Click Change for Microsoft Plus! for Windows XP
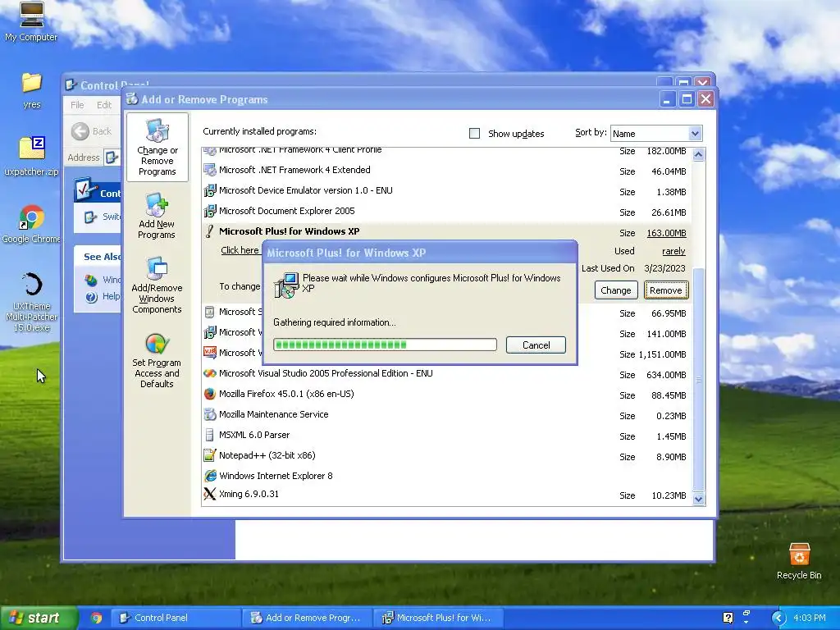 coord(616,290)
